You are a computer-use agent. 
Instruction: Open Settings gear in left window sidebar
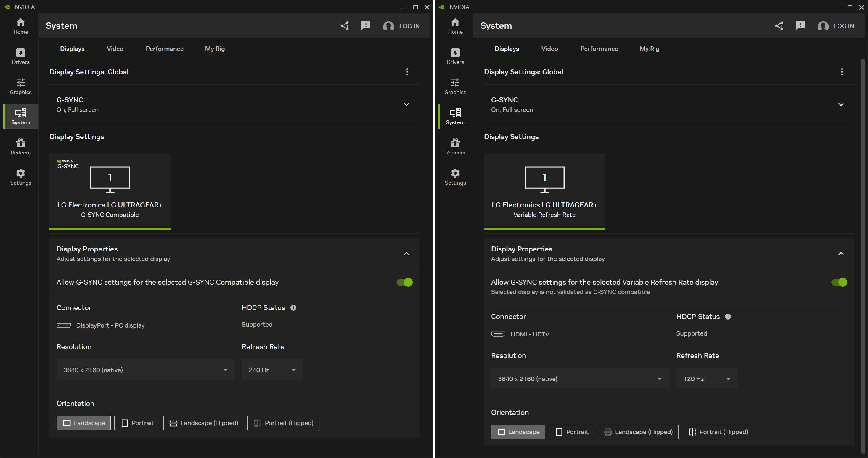pyautogui.click(x=20, y=177)
